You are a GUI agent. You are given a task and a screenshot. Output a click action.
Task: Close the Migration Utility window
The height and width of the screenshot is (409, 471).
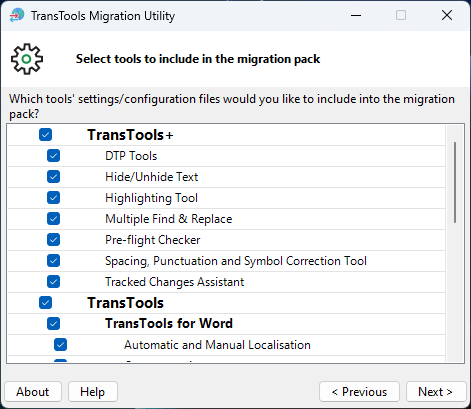click(x=447, y=15)
